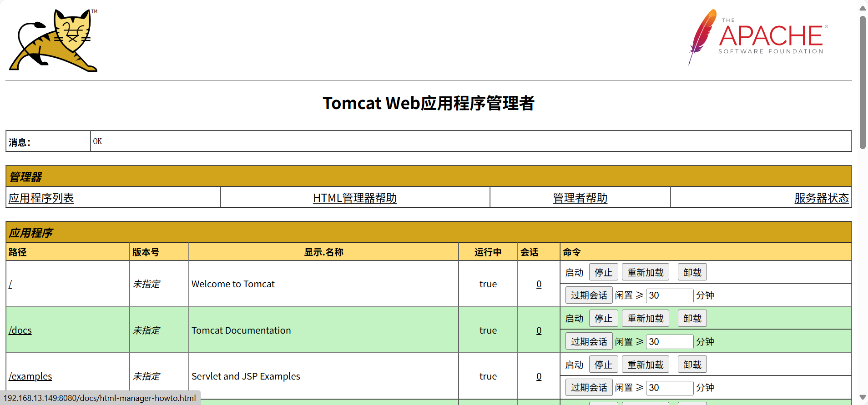Click the page scrollbar up arrow

click(x=863, y=8)
